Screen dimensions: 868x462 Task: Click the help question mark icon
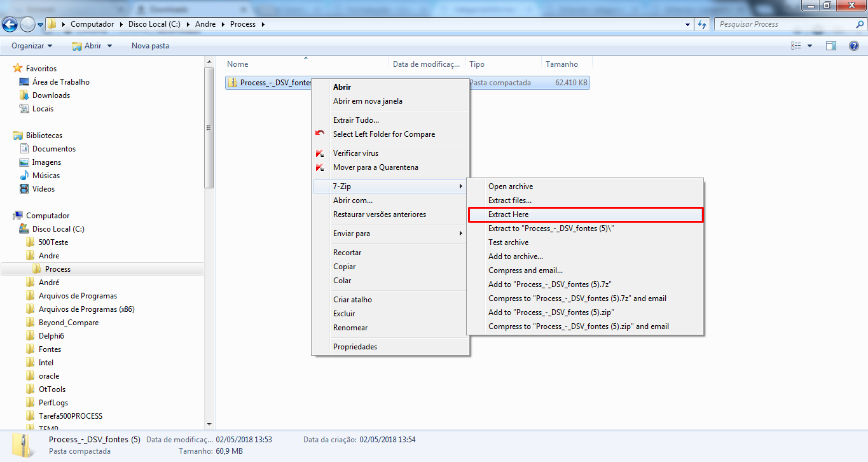click(x=854, y=46)
